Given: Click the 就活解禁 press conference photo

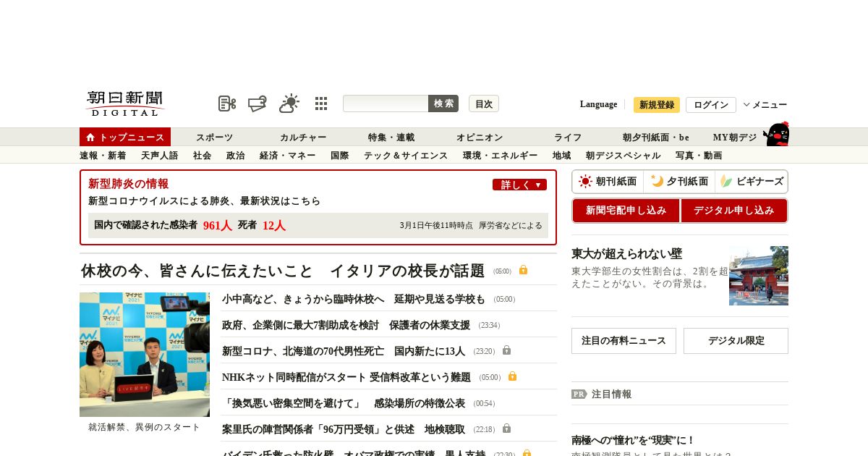Looking at the screenshot, I should [x=145, y=355].
